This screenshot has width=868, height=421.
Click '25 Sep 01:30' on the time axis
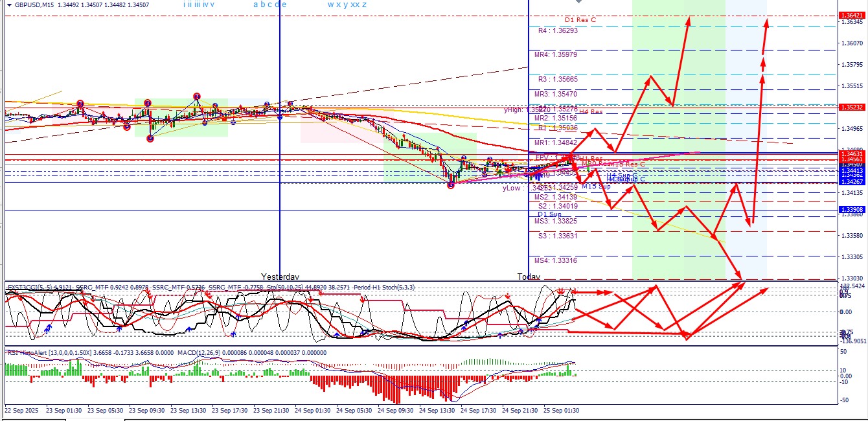click(x=563, y=410)
